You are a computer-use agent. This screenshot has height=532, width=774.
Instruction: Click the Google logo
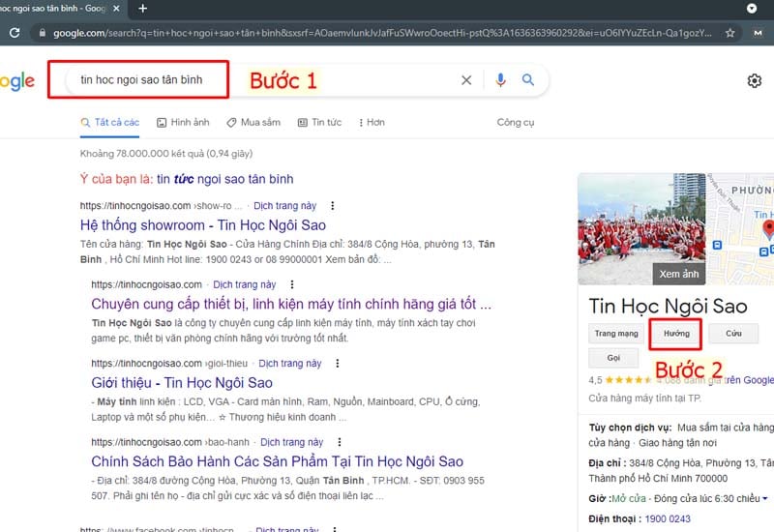pos(17,81)
